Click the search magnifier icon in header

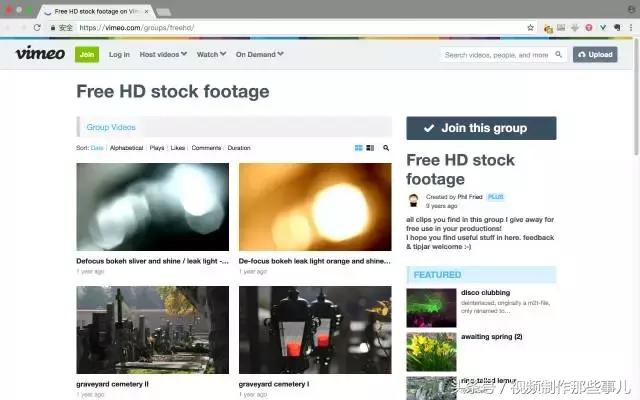coord(558,55)
